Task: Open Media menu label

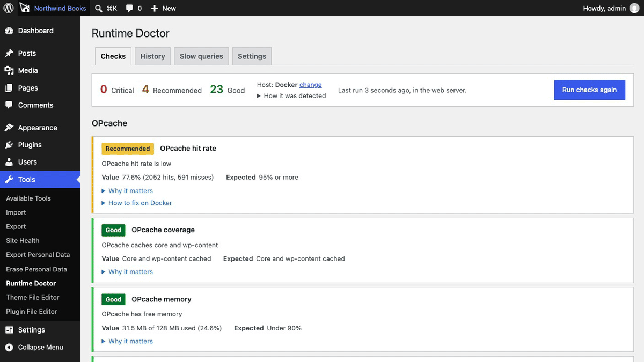Action: [28, 70]
